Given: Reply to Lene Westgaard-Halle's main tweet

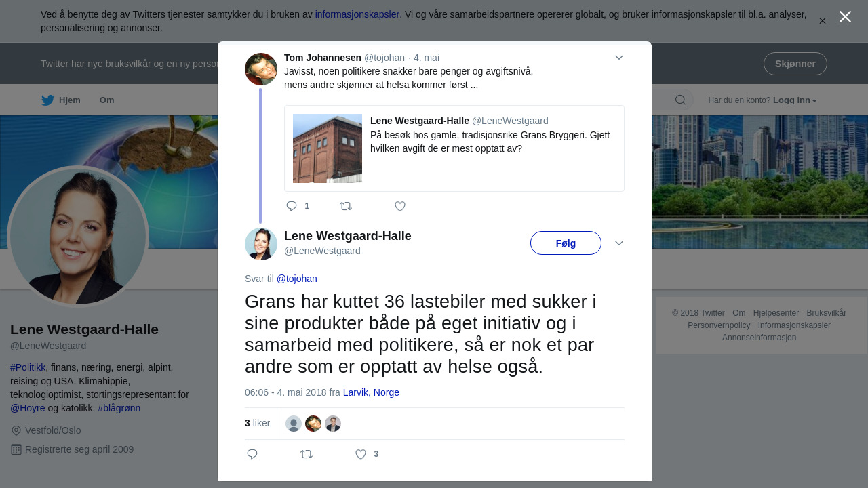Looking at the screenshot, I should tap(252, 454).
